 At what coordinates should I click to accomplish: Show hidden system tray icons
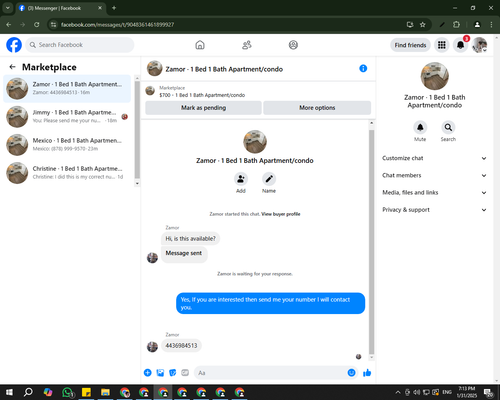coord(398,392)
